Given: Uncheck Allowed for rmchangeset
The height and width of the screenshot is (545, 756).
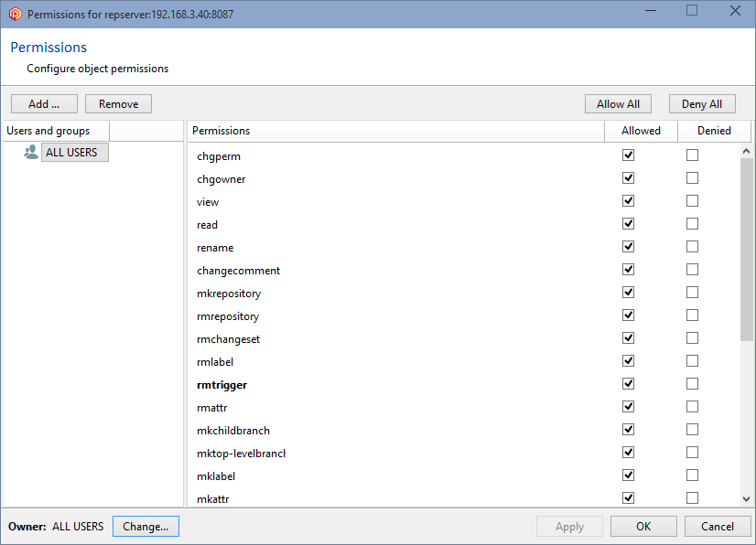Looking at the screenshot, I should point(628,338).
